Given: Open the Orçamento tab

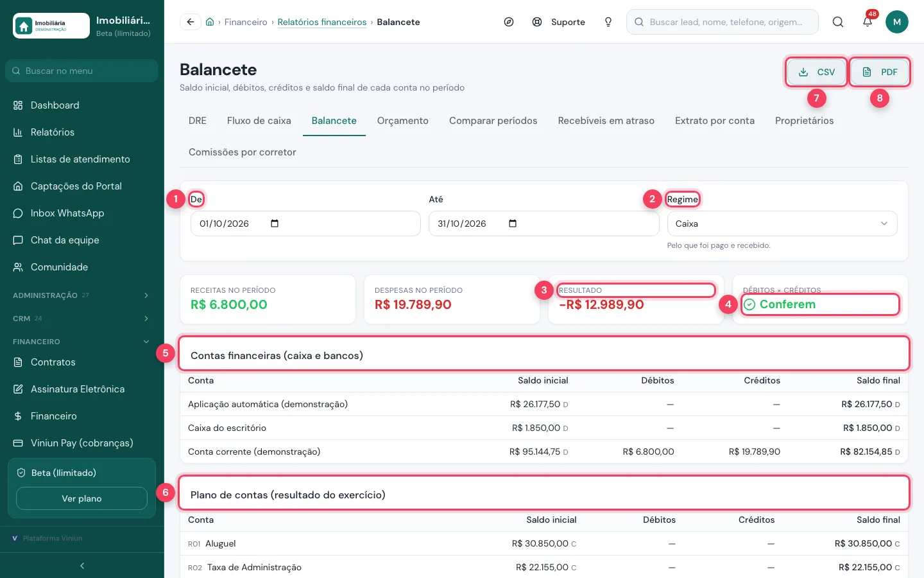Looking at the screenshot, I should 403,121.
